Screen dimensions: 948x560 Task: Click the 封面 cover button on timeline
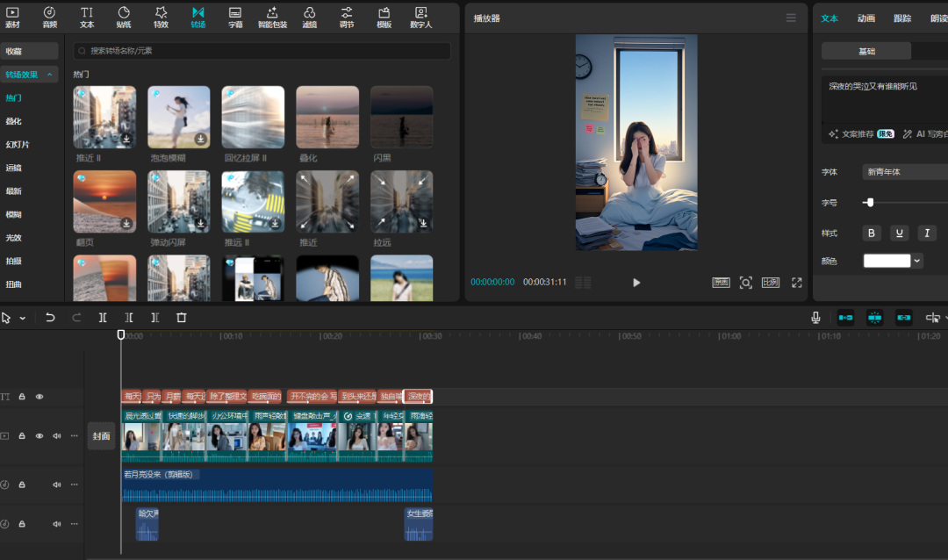102,436
